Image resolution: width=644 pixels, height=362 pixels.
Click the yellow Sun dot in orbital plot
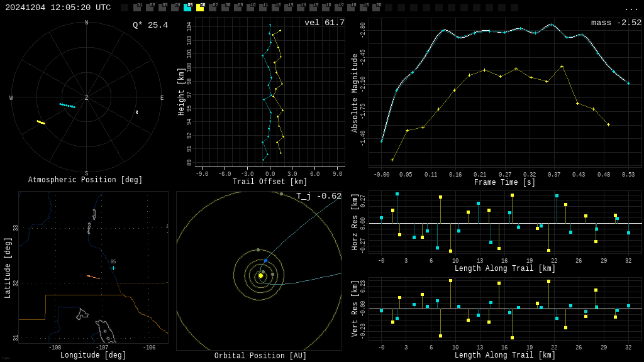tap(260, 276)
